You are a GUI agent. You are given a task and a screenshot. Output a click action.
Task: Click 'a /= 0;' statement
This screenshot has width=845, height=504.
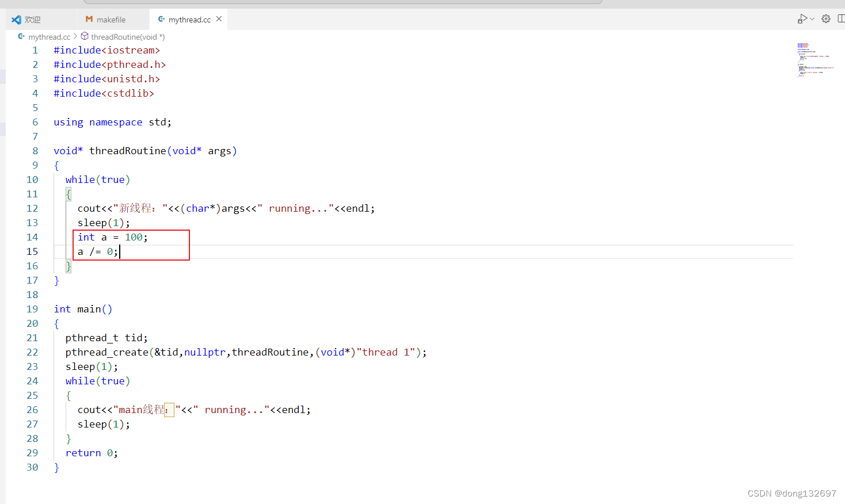pos(98,251)
